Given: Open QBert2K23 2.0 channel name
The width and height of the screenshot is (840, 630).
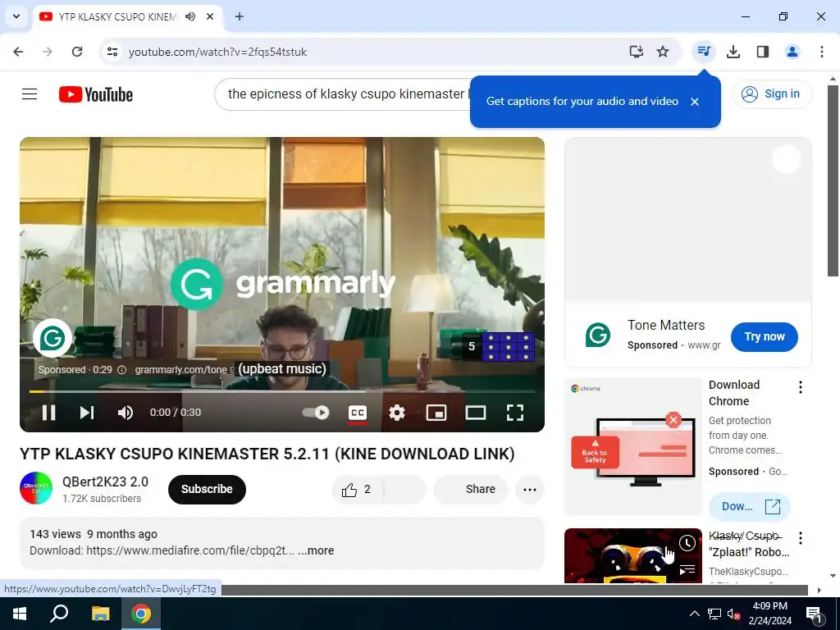Looking at the screenshot, I should click(105, 482).
